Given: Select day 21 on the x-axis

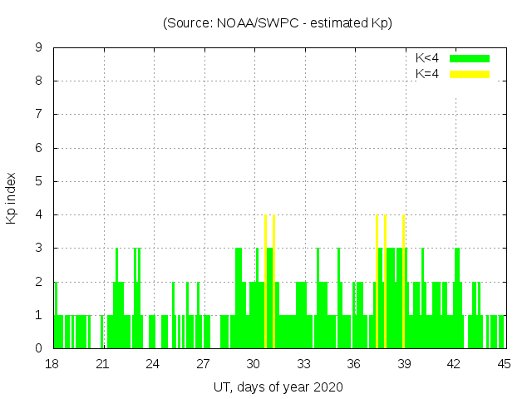Looking at the screenshot, I should click(103, 364).
